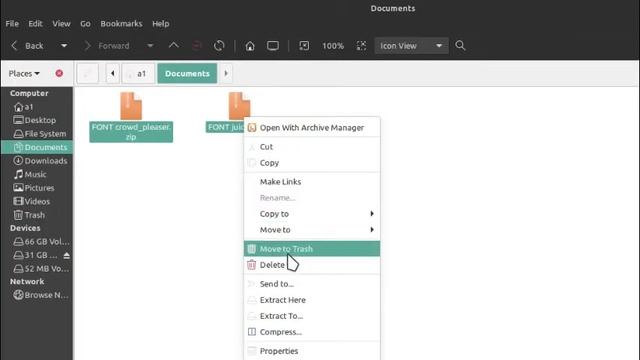
Task: Open Pictures in the sidebar
Action: click(37, 188)
